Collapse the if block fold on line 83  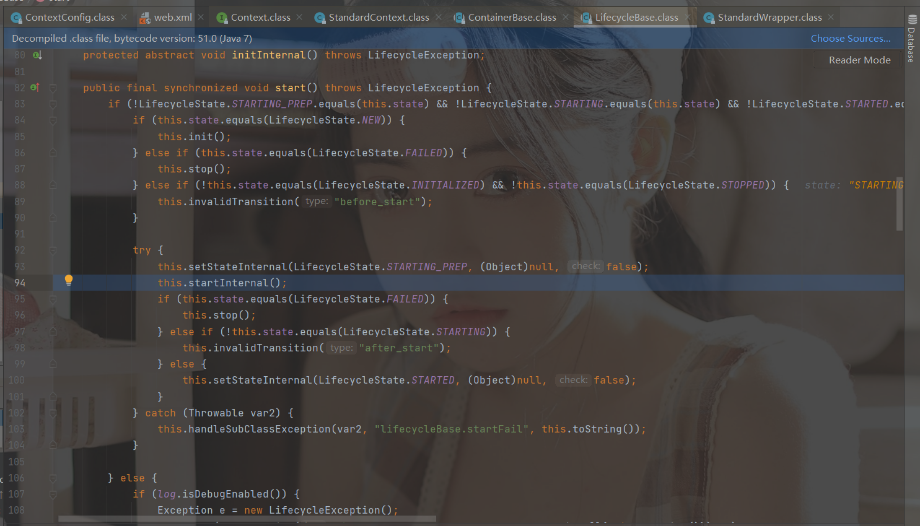point(53,104)
